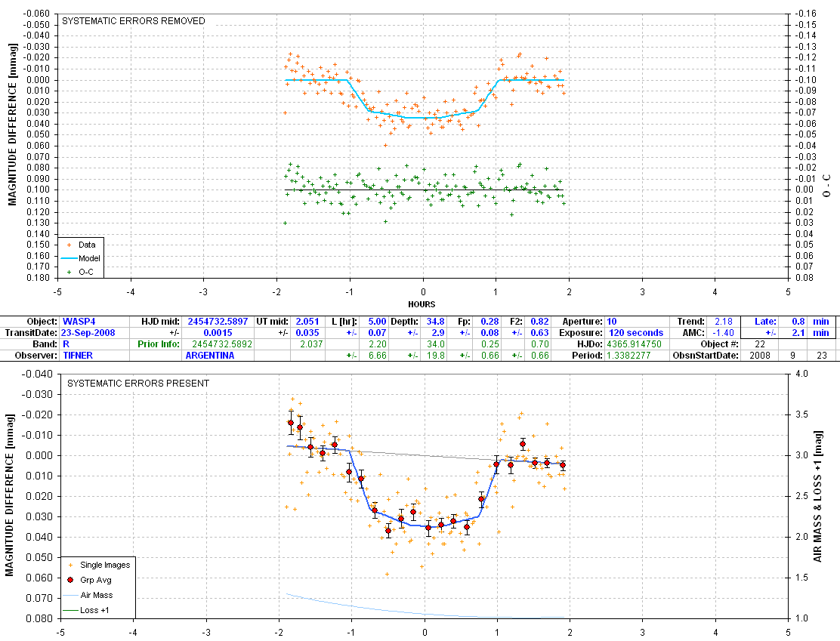Select HJD mid value 2454732.5897
The image size is (840, 641).
218,322
